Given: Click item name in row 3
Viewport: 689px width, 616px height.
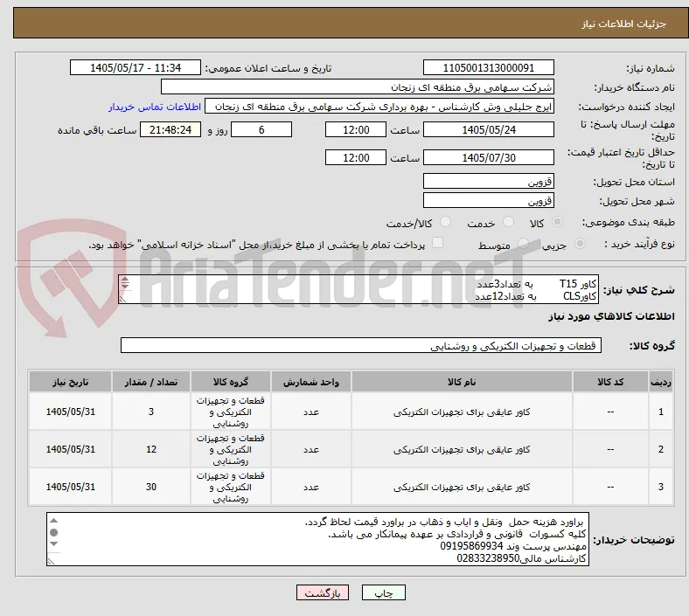Looking at the screenshot, I should (462, 487).
